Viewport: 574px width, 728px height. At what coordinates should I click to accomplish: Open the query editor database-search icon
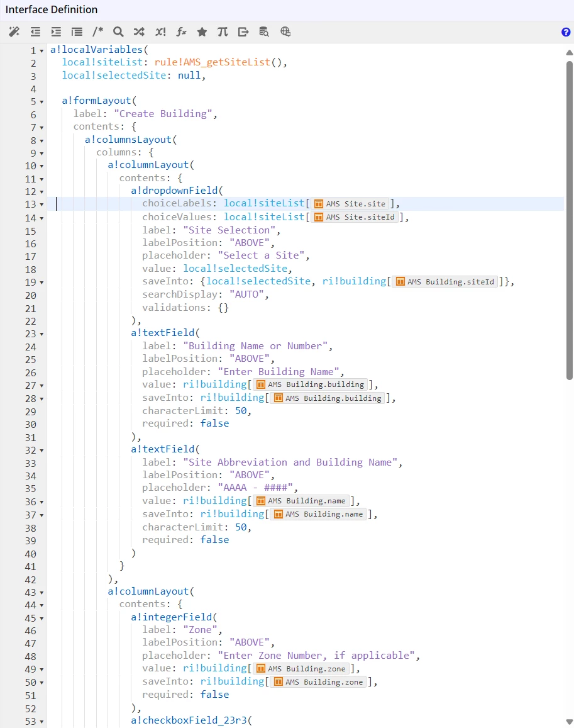[264, 31]
